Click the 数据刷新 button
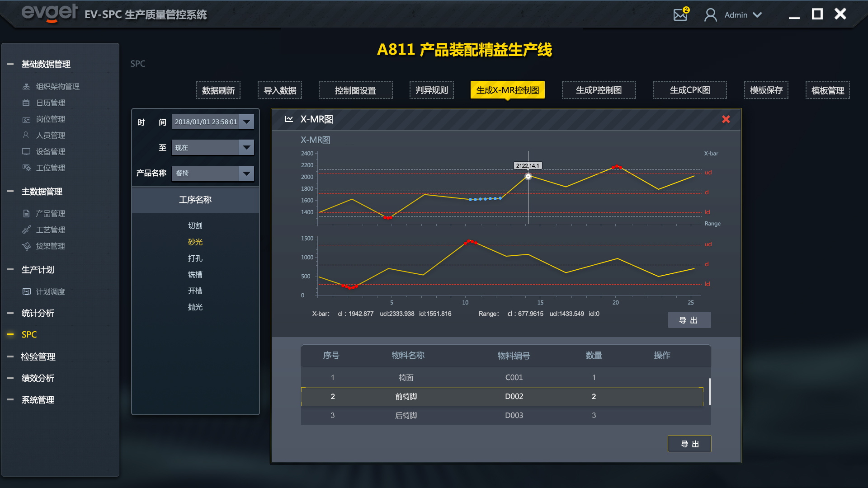The height and width of the screenshot is (488, 868). [218, 90]
